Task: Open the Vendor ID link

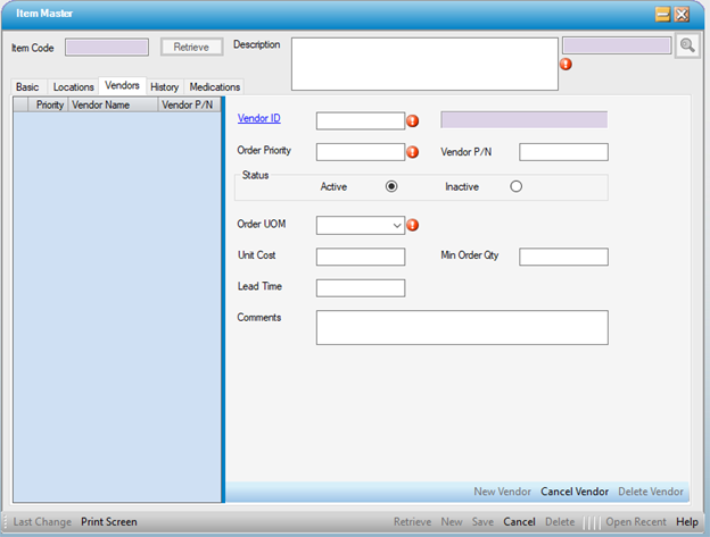Action: tap(259, 119)
